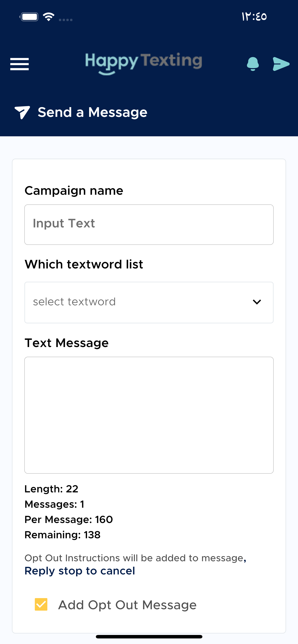The image size is (298, 644).
Task: Tap the battery status icon
Action: coord(29,17)
